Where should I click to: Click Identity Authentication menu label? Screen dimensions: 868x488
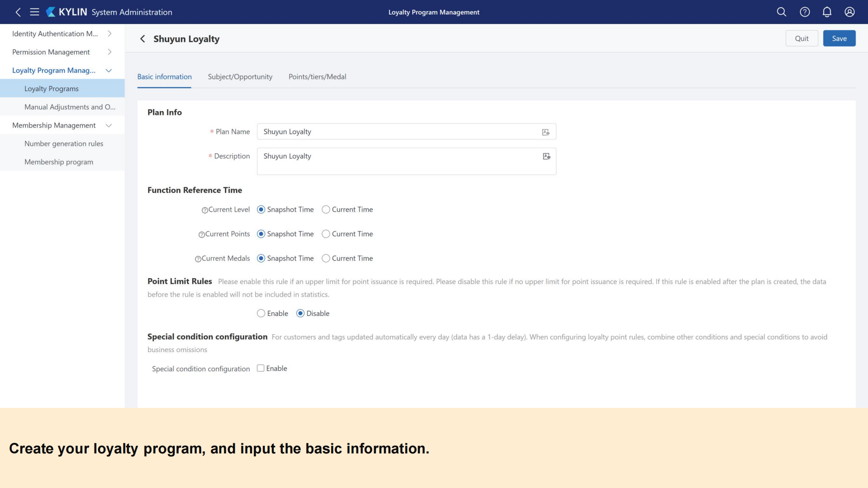55,34
